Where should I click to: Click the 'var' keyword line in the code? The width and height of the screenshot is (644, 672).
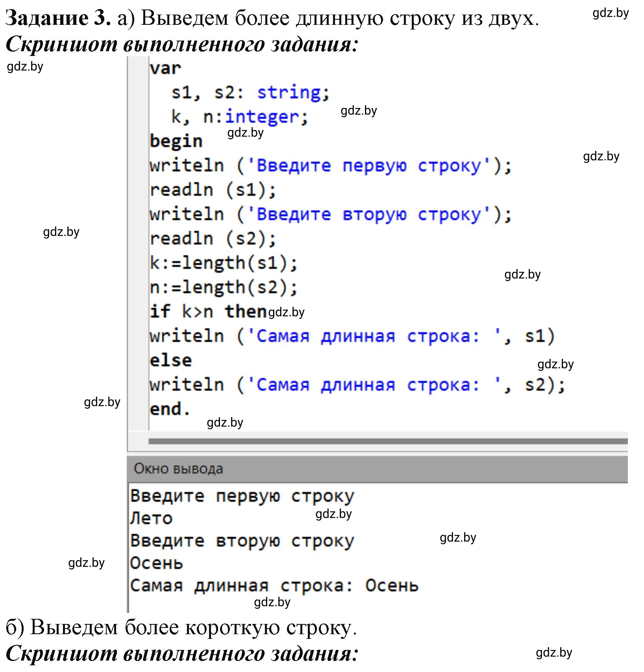(x=165, y=68)
